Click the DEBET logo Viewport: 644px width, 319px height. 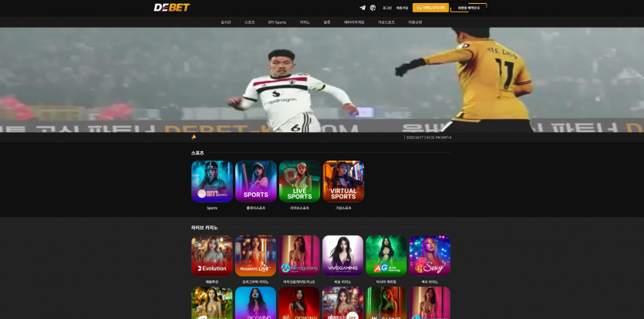click(171, 8)
